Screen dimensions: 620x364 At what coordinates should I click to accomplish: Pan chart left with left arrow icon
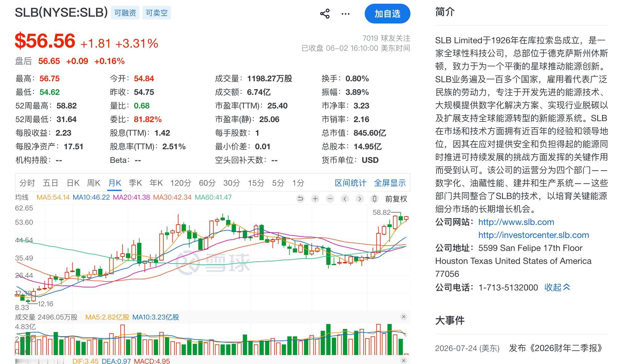click(x=345, y=199)
